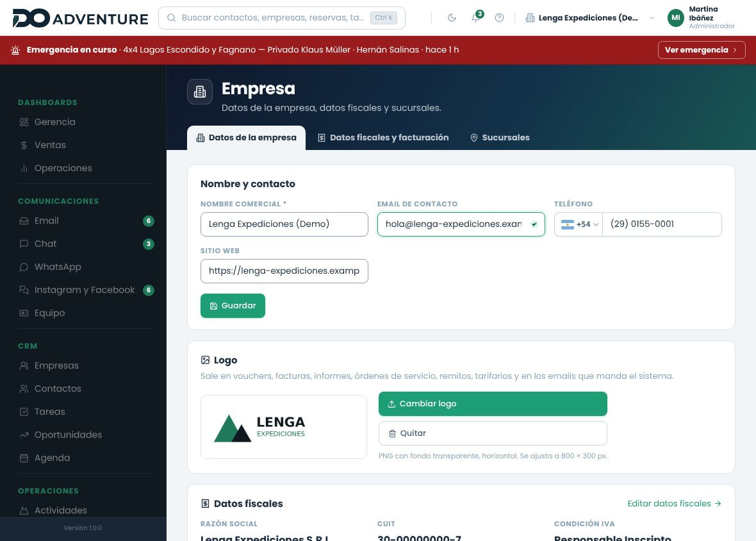Click 'Nombre y contacto' heading
The image size is (756, 541).
pos(248,184)
